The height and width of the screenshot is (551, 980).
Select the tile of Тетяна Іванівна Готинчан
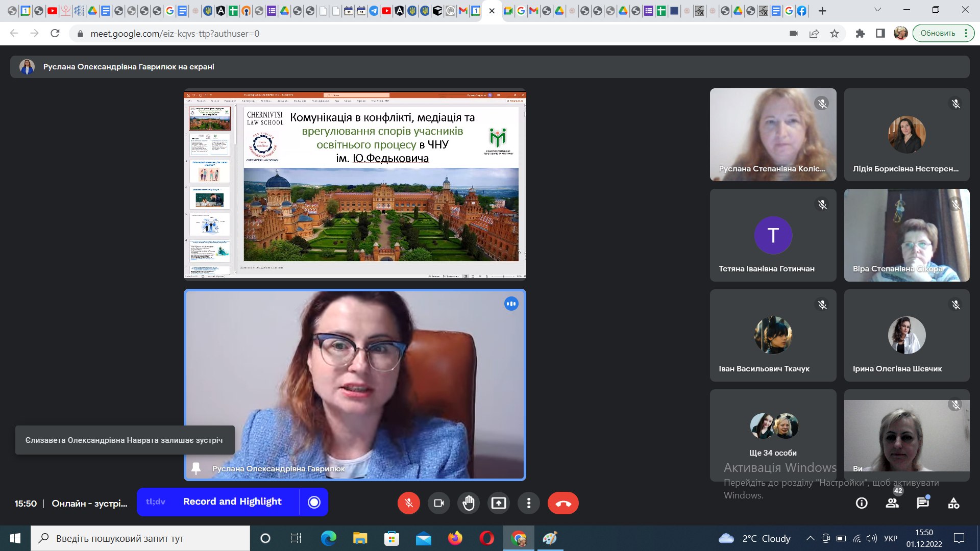coord(773,235)
